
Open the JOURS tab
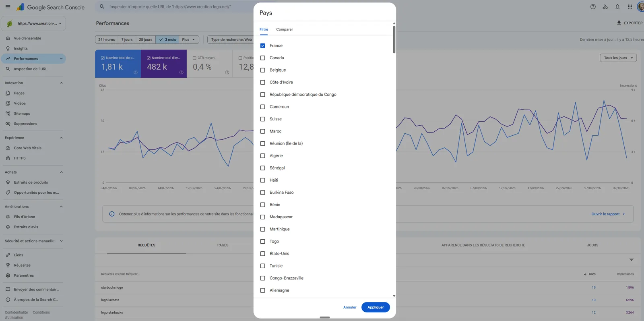tap(592, 245)
